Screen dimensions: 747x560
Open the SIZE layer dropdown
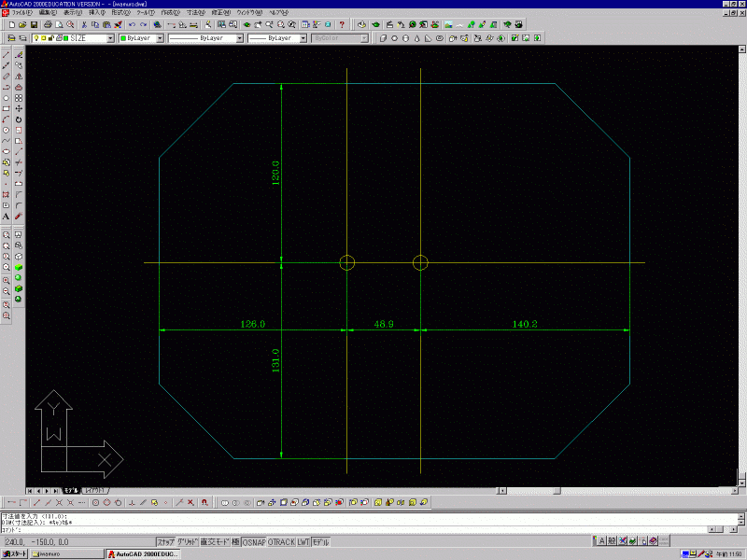[110, 39]
